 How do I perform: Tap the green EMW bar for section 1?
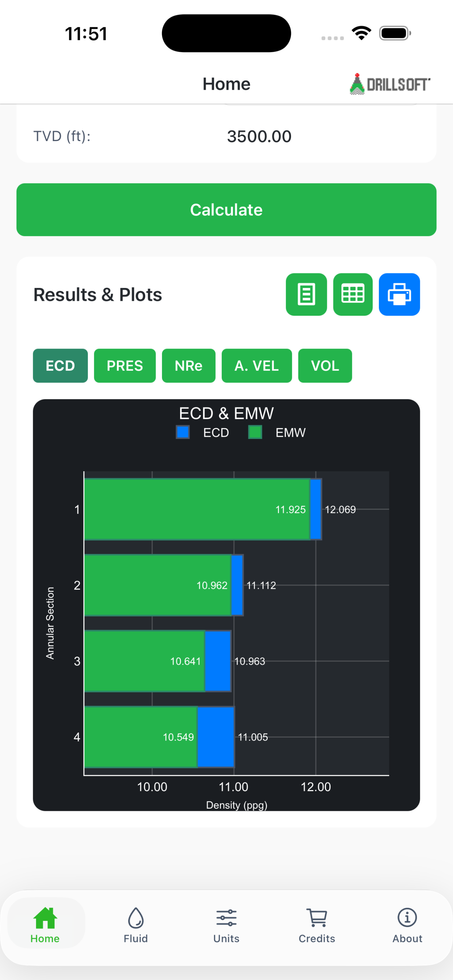pyautogui.click(x=197, y=509)
